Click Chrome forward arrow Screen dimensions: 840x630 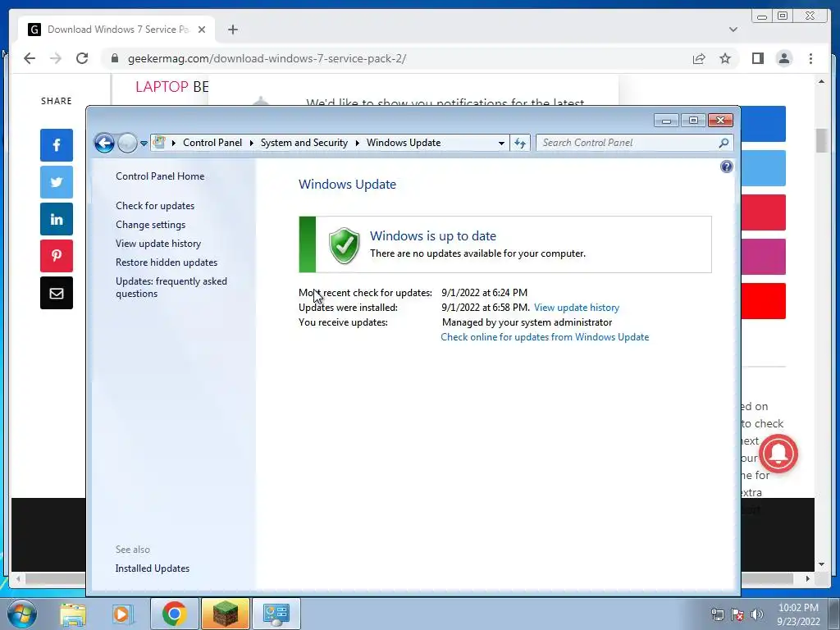(56, 58)
